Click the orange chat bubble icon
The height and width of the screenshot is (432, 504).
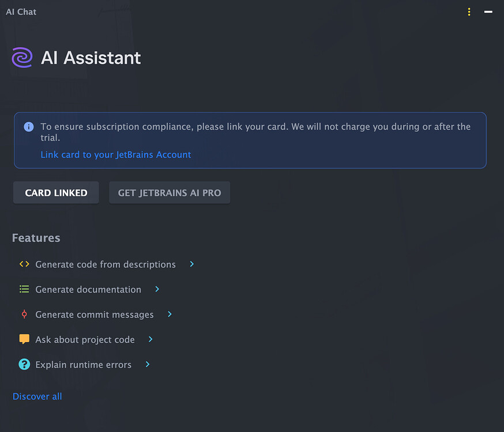tap(24, 339)
